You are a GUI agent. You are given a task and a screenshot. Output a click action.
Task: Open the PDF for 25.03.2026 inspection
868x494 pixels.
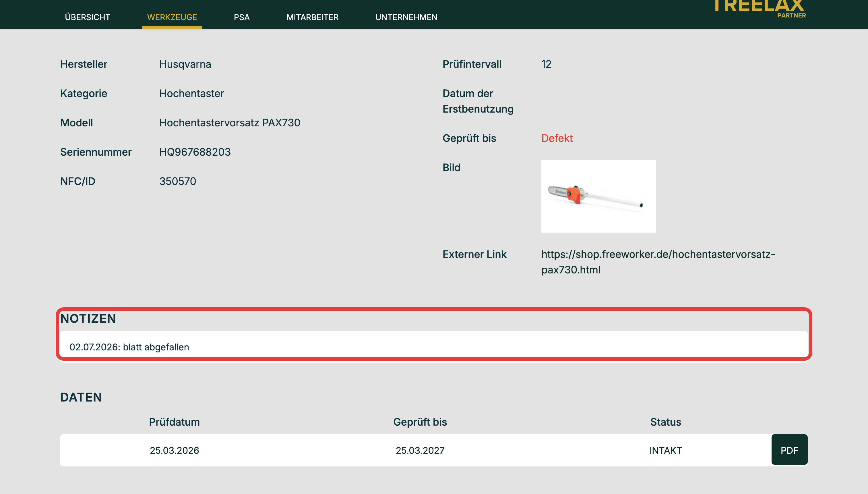(x=789, y=450)
